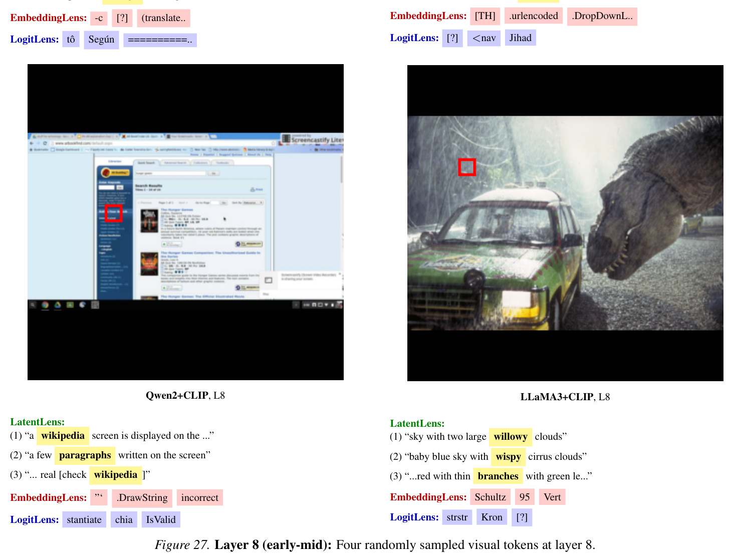The height and width of the screenshot is (560, 731).
Task: Click the "tô" LogitLens token
Action: click(71, 40)
